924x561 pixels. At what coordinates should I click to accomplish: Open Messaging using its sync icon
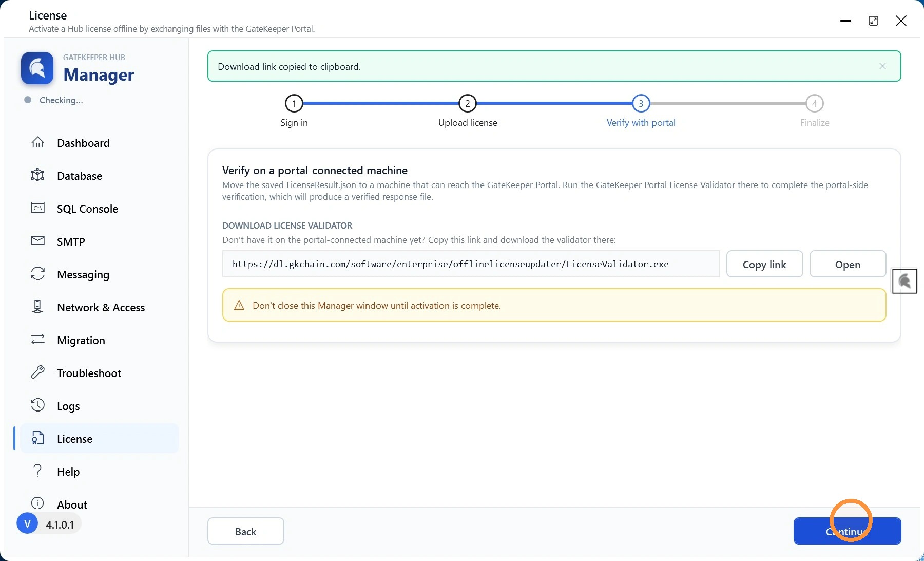[x=38, y=273]
